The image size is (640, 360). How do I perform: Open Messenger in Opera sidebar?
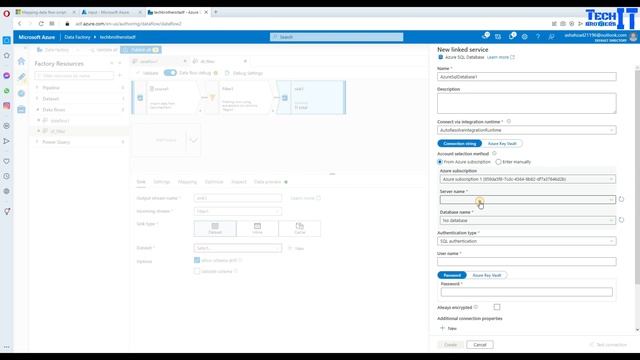click(7, 76)
